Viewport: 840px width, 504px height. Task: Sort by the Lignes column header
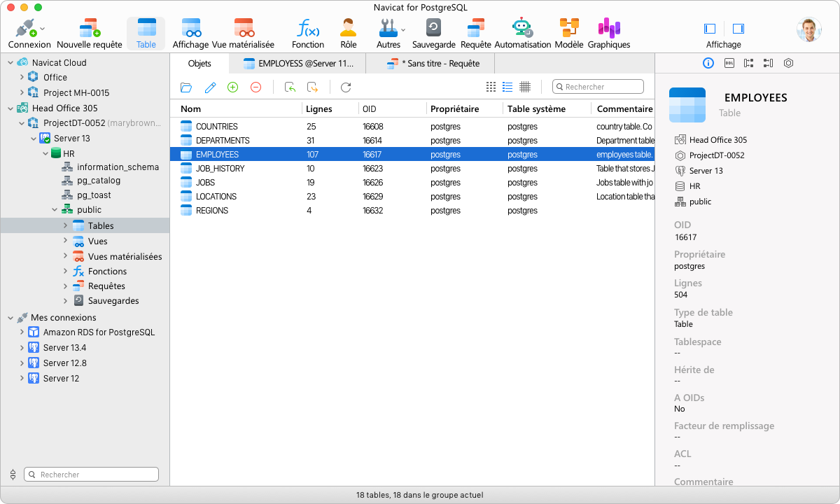pos(330,108)
